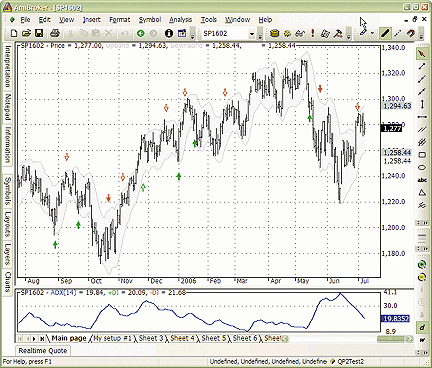This screenshot has height=368, width=432.
Task: Open the calendar-style window icon in the toolbar
Action: [x=182, y=33]
